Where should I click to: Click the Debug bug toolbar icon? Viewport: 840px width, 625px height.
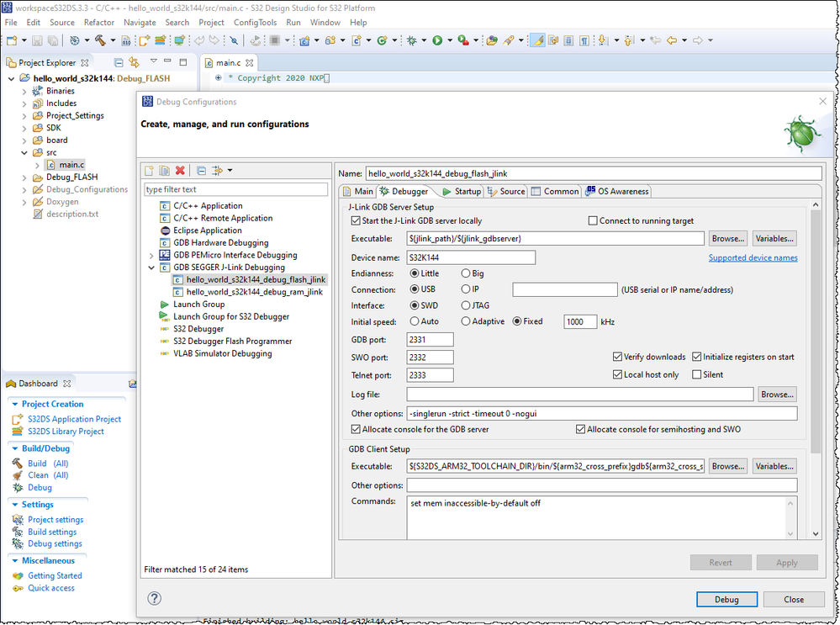411,40
